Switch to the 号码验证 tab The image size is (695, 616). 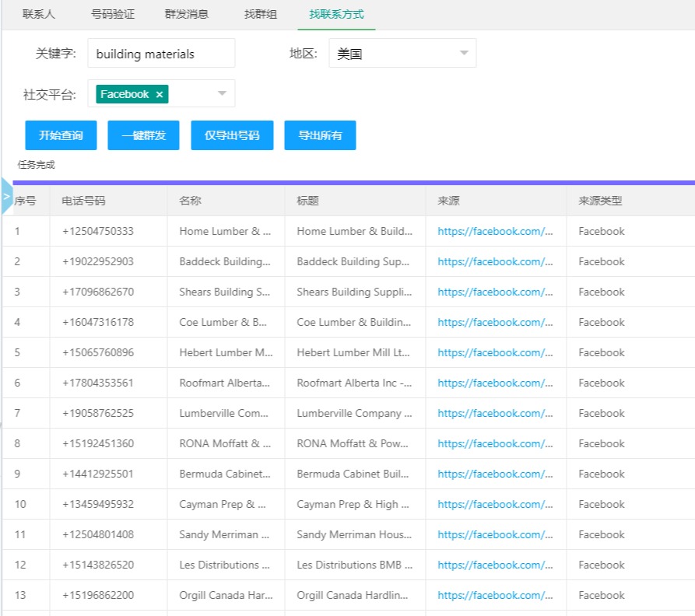pos(113,14)
